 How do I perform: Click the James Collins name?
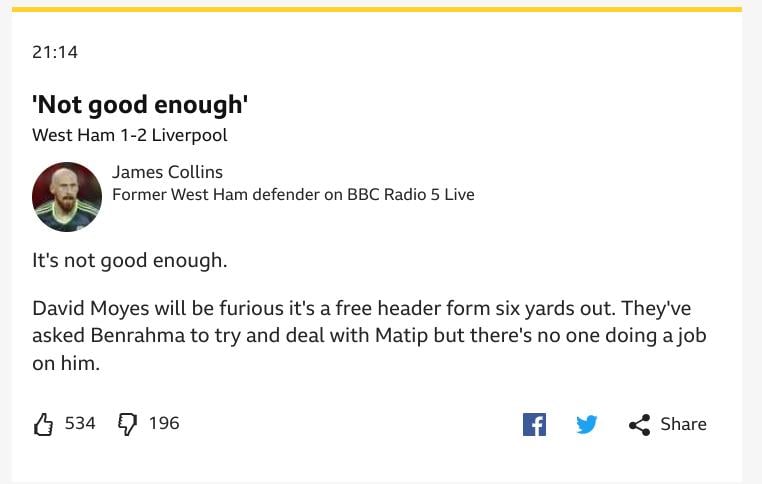coord(168,172)
